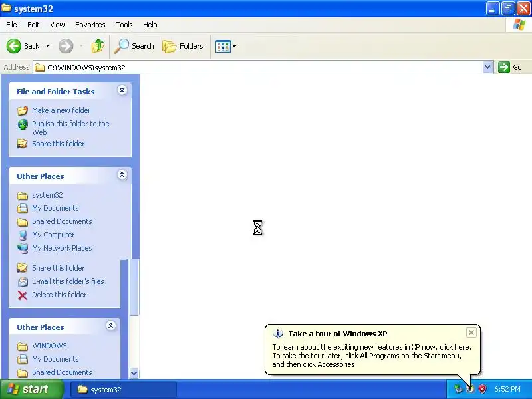Collapse the Other Places panel listing WINDOWS
Screen dimensions: 532x399
(110, 326)
